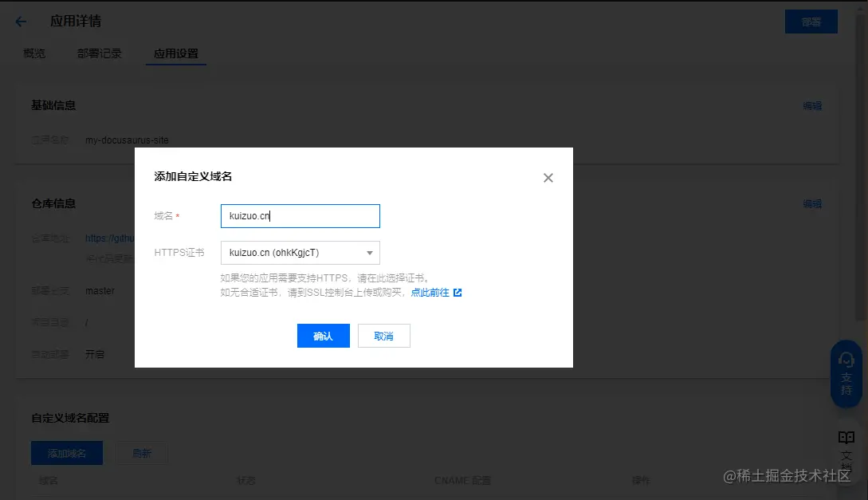Click the page vertical scrollbar

861,166
